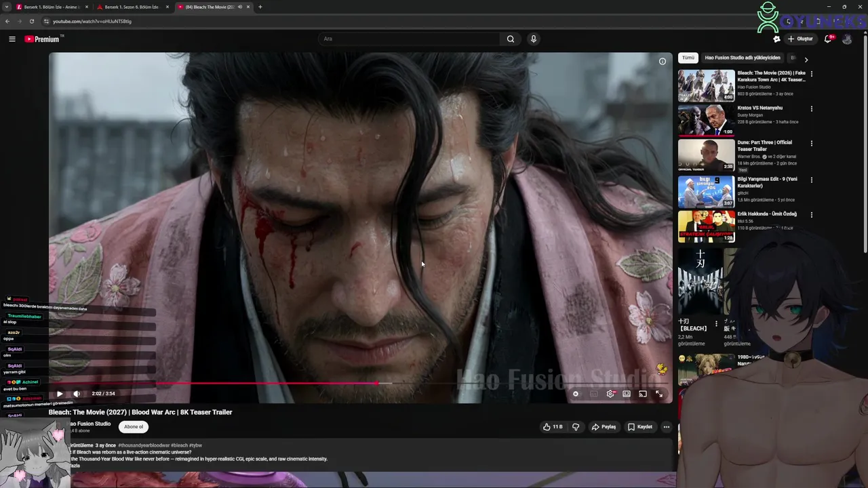Image resolution: width=868 pixels, height=488 pixels.
Task: Open a new browser tab
Action: click(260, 7)
